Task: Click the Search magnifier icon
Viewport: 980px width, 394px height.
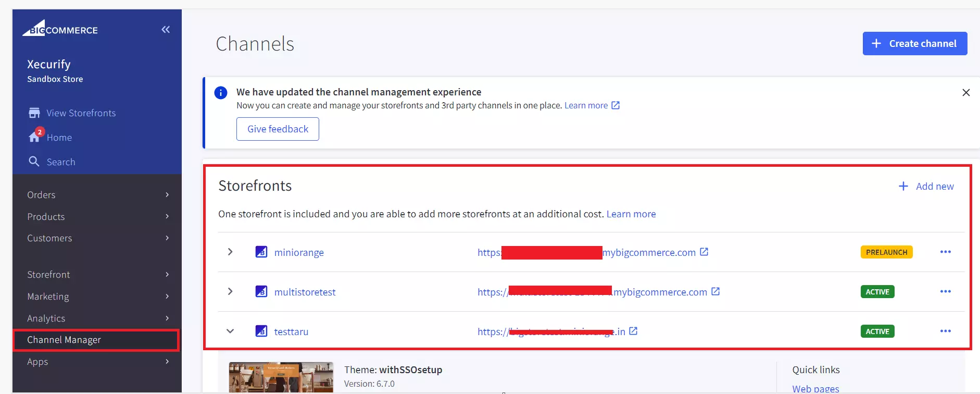Action: click(x=34, y=162)
